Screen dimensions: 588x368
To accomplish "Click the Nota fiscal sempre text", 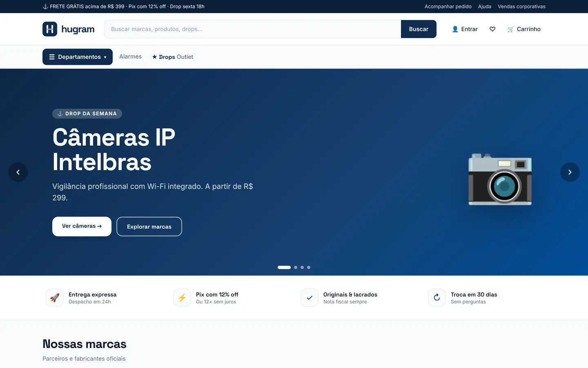I will [x=345, y=302].
